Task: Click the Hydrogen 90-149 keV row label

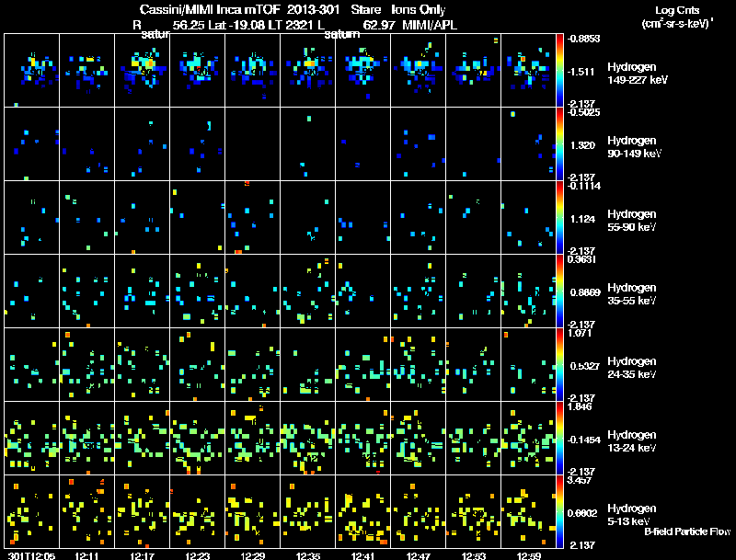Action: click(x=634, y=147)
